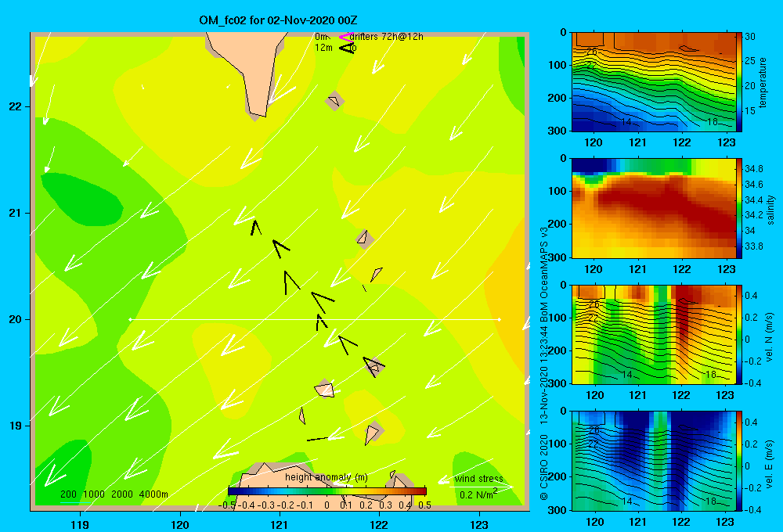783x532 pixels.
Task: Click the '-0.5' tick on height anomaly scale
Action: tap(227, 505)
